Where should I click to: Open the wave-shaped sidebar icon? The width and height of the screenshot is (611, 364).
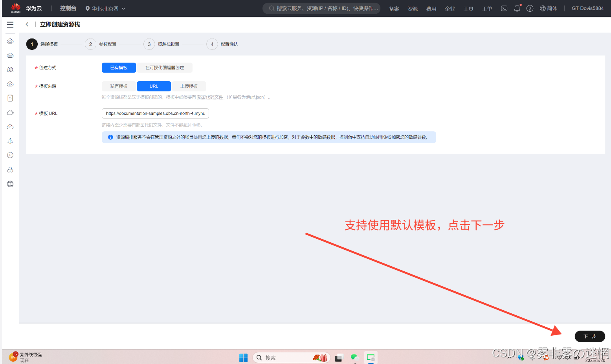[x=10, y=70]
